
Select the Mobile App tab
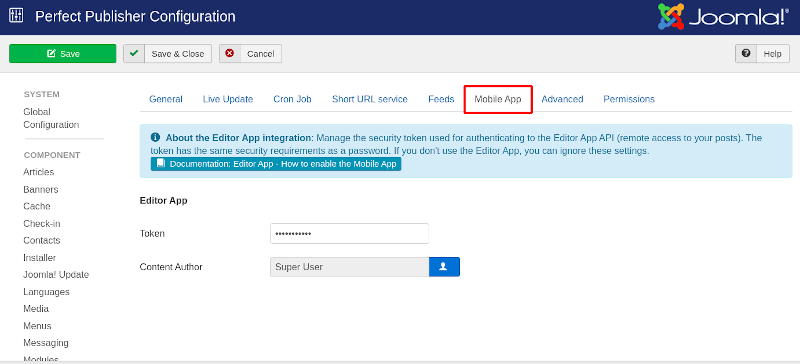498,99
